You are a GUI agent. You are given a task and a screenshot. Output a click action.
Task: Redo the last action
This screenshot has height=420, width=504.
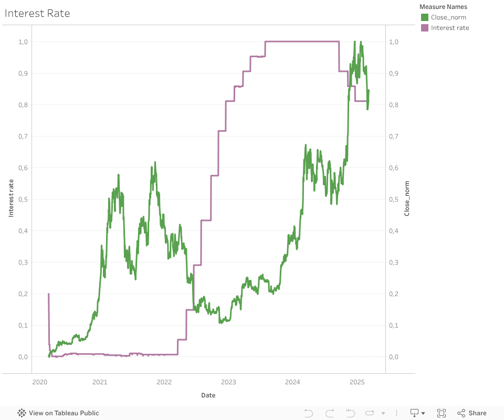pyautogui.click(x=330, y=413)
